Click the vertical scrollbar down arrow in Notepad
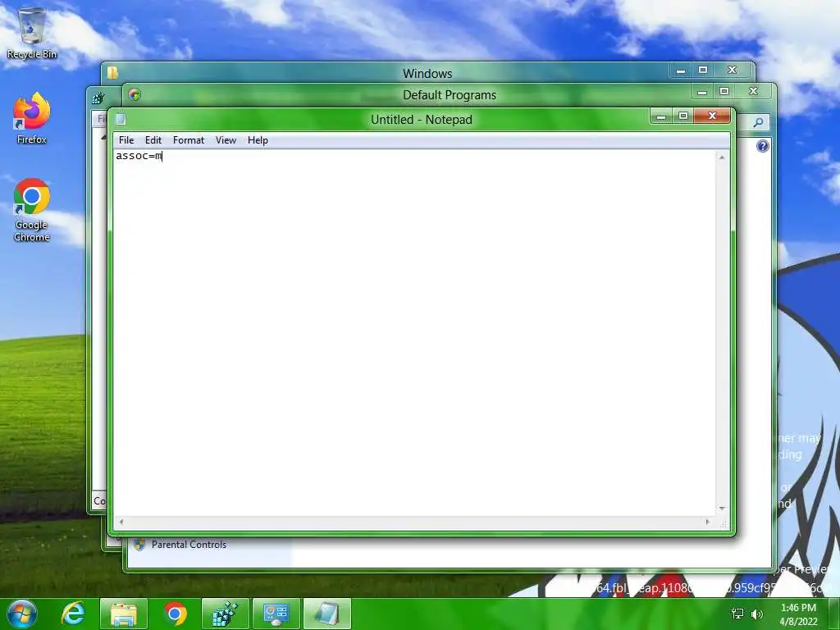Screen dimensions: 840x630 pyautogui.click(x=722, y=509)
